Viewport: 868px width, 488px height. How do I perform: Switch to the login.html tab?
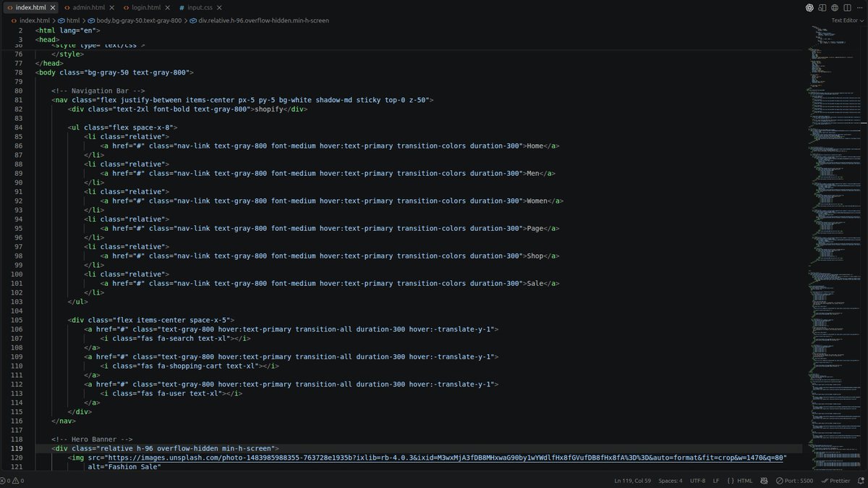tap(146, 7)
